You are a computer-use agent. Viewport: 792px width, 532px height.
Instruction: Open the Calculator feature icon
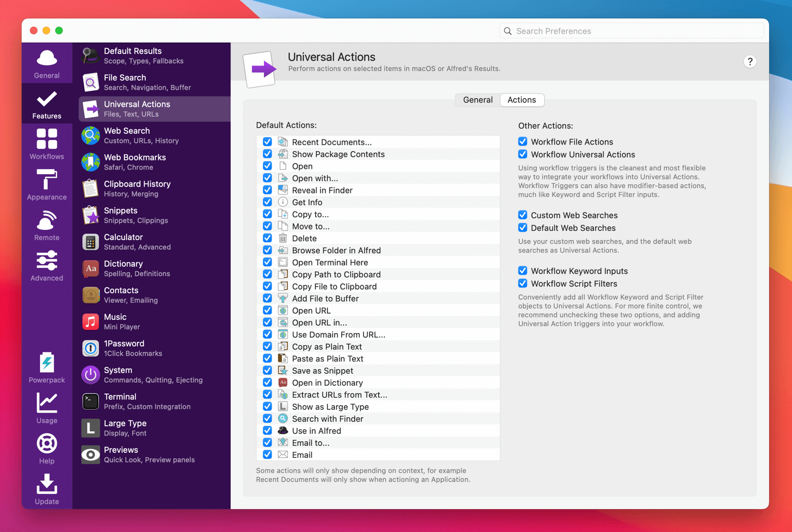pyautogui.click(x=90, y=242)
